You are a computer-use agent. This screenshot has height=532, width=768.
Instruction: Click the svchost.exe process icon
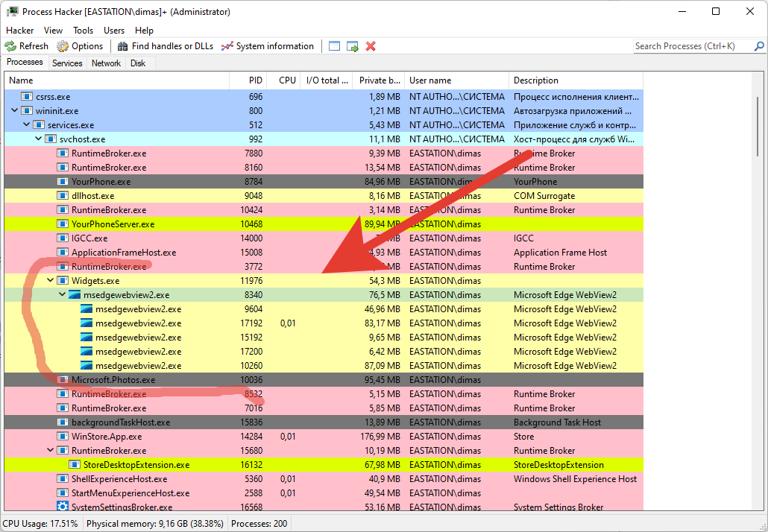coord(51,139)
